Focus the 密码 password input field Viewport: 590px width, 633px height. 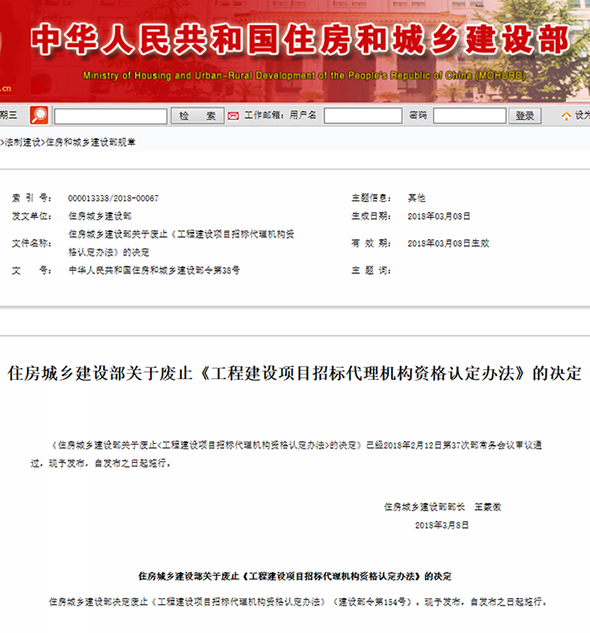click(470, 116)
